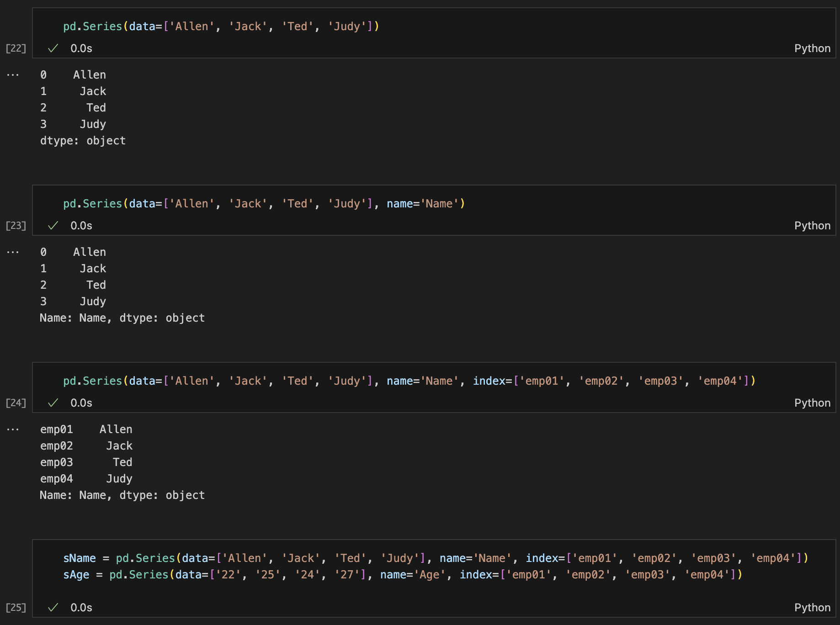Select the Python language label in cell 24
Screen dimensions: 840x625
point(812,403)
